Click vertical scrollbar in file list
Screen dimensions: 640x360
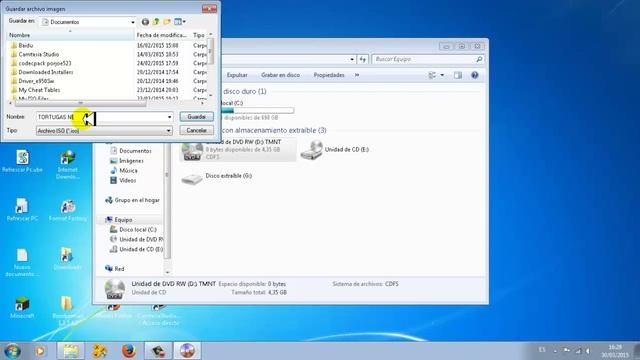click(x=211, y=51)
